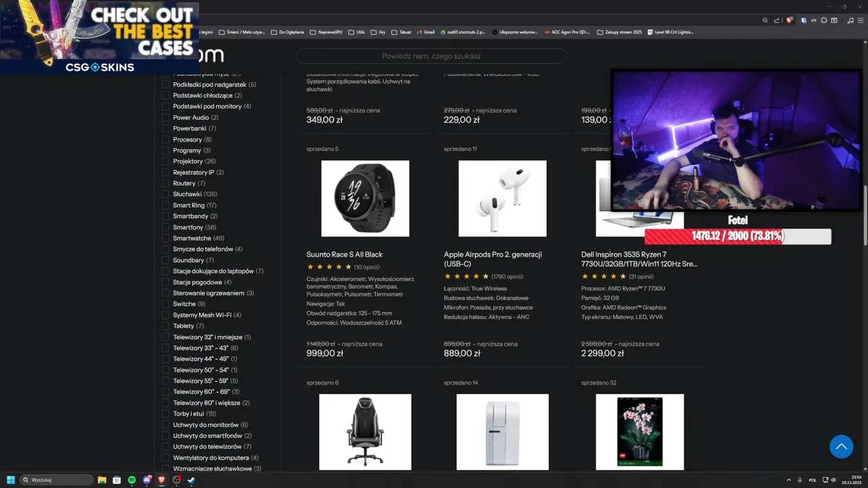Open Spotify from taskbar

point(132,480)
